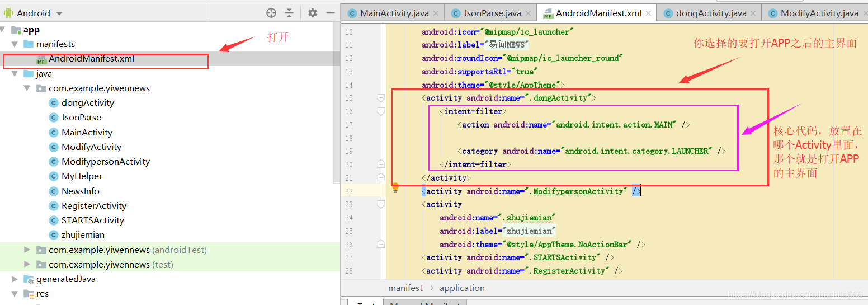
Task: Click the .RegisterActivity attribute value
Action: coord(568,271)
